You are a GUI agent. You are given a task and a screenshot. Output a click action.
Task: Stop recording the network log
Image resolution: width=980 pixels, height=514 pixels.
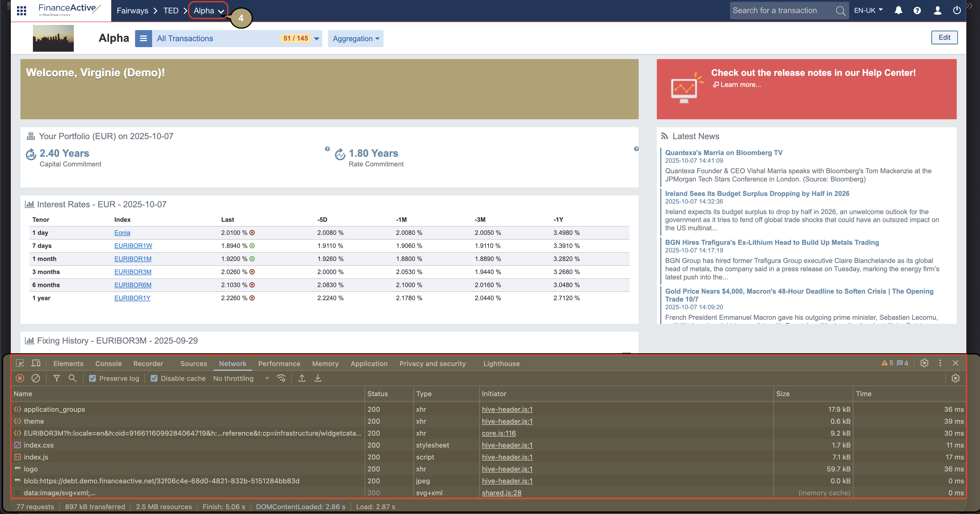tap(19, 378)
